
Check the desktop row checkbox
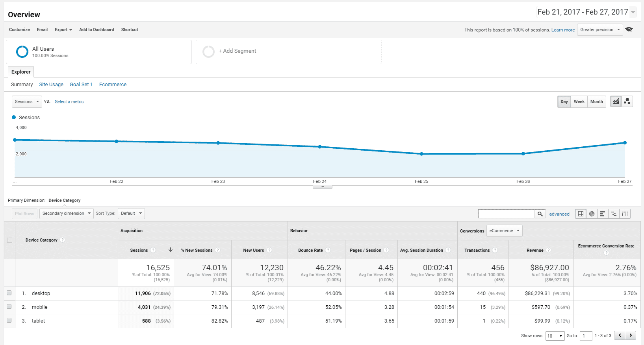tap(9, 293)
